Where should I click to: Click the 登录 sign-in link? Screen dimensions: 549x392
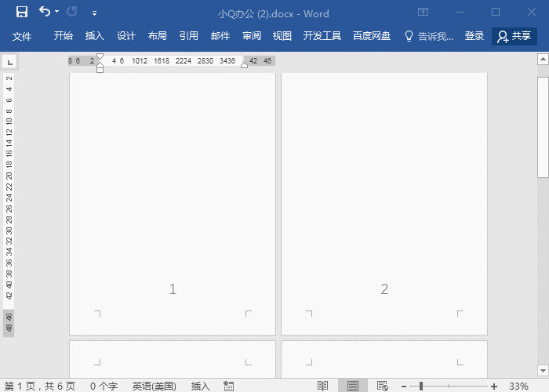[474, 36]
